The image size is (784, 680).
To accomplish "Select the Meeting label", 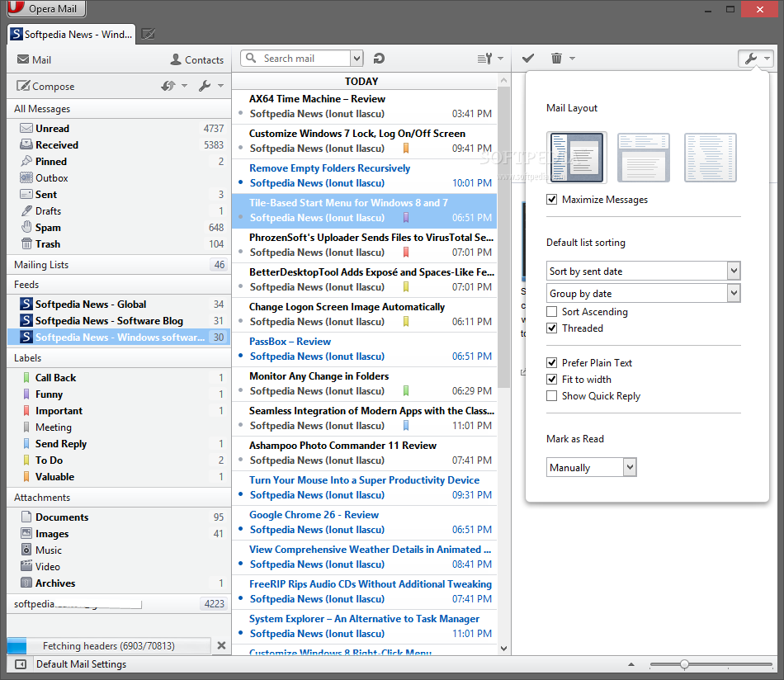I will [119, 427].
